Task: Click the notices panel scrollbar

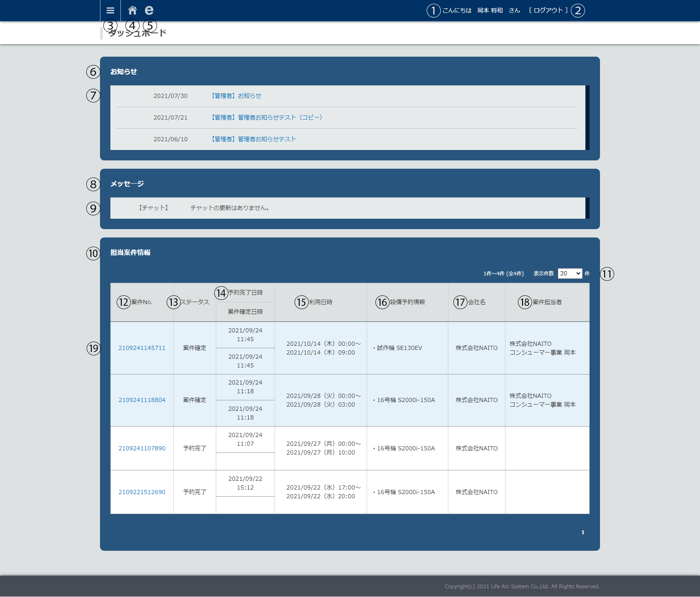Action: pyautogui.click(x=587, y=117)
